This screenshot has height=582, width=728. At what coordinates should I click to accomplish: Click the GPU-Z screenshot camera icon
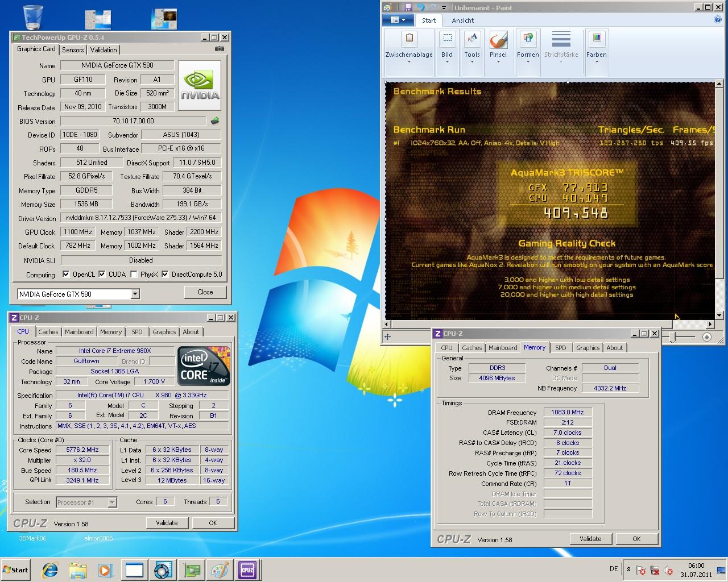(220, 49)
